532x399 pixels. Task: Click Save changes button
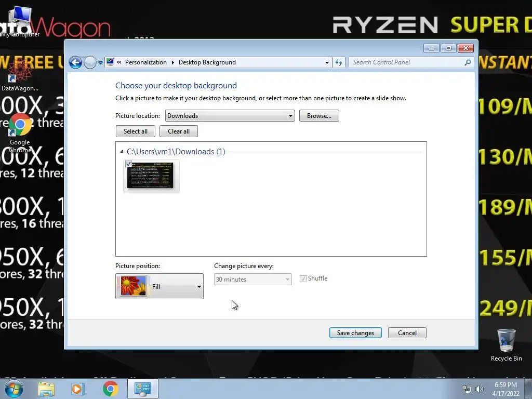(355, 333)
